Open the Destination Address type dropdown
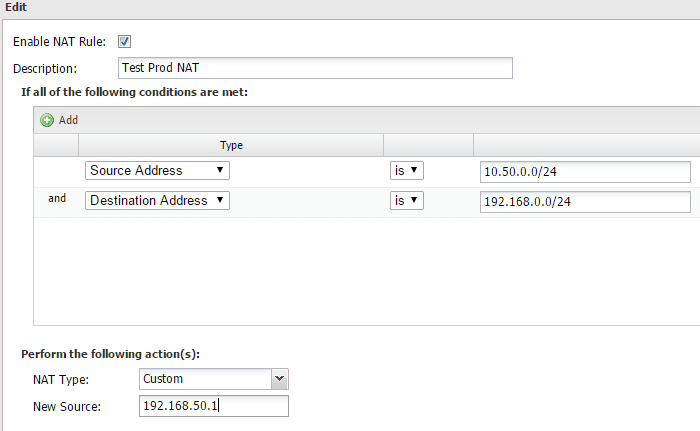Image resolution: width=700 pixels, height=431 pixels. pos(157,201)
